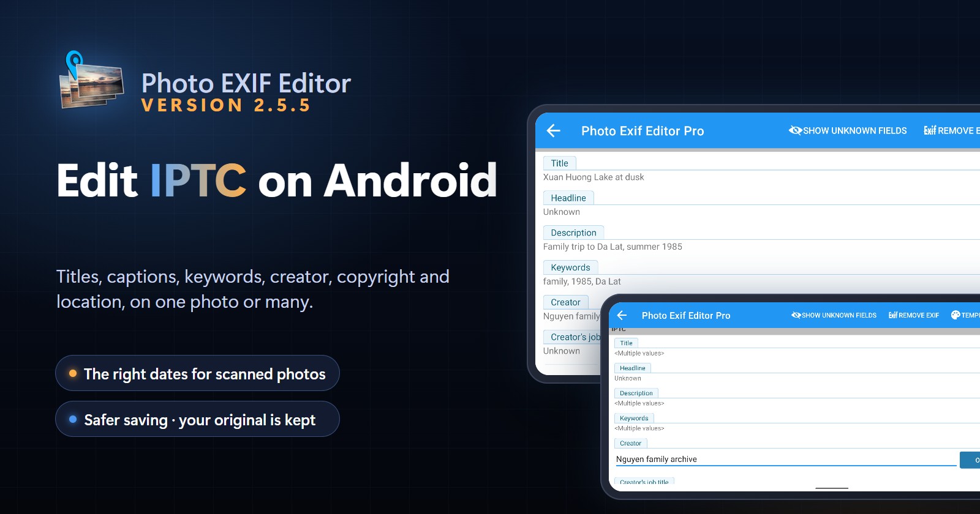The image size is (980, 514).
Task: Click the partially visible blue button beside Creator input
Action: pos(970,460)
